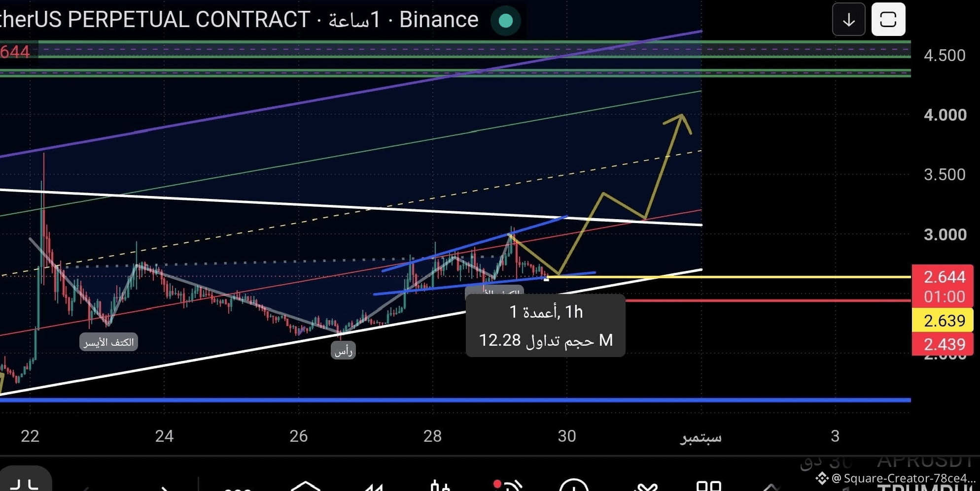The height and width of the screenshot is (491, 980).
Task: Tap the white rounded-frame button at top right
Action: coord(888,20)
